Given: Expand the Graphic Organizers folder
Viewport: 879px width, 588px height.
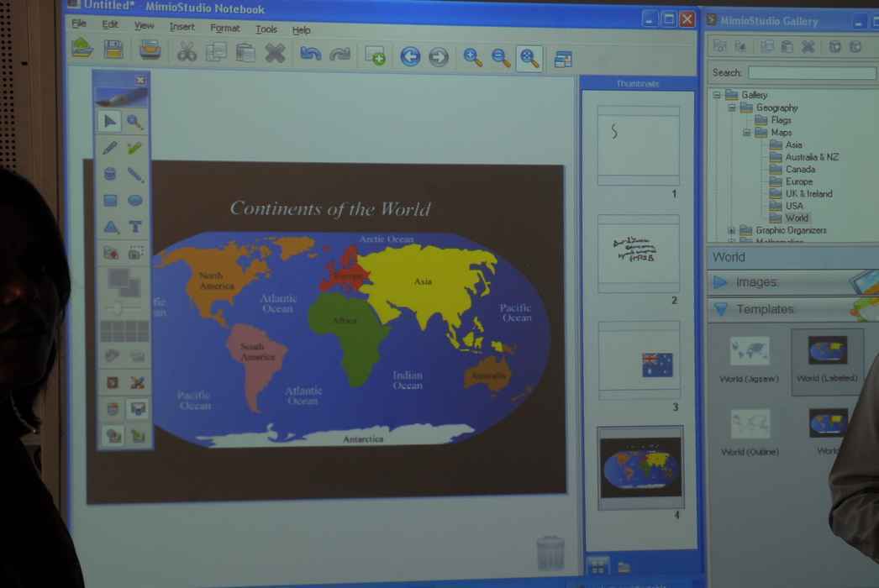Looking at the screenshot, I should pos(731,230).
